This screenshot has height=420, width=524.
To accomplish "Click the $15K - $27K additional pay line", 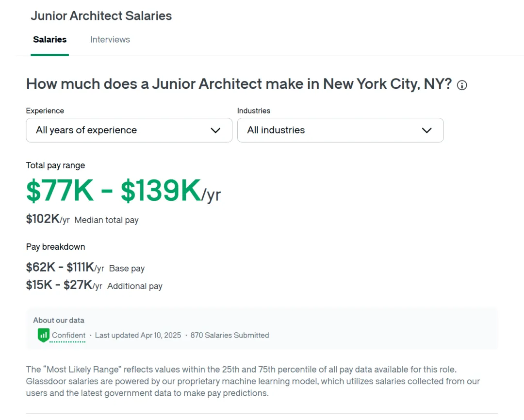I will point(94,285).
